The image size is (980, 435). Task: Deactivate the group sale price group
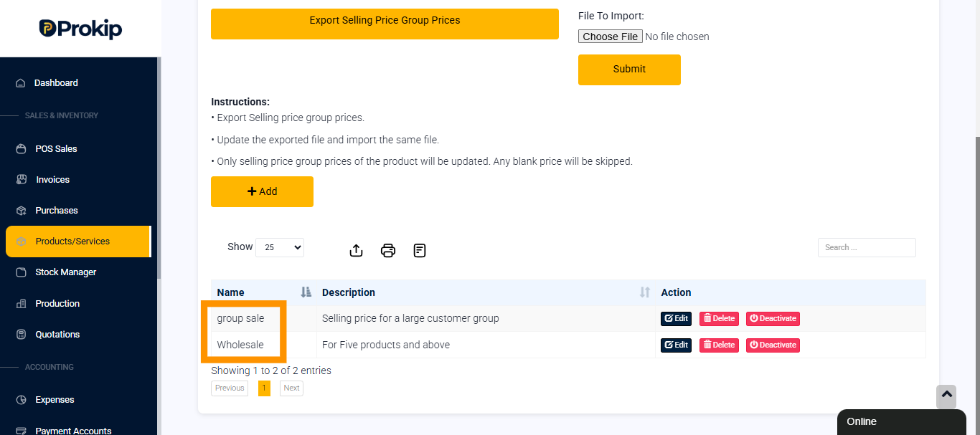(773, 318)
